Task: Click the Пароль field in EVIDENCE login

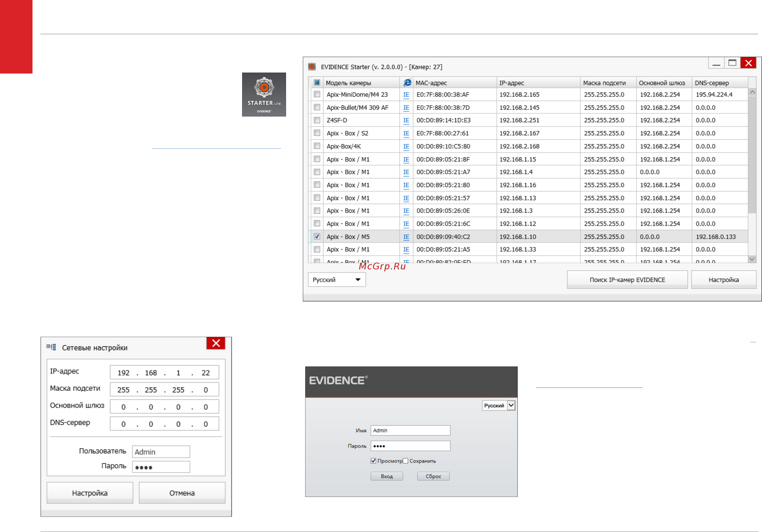Action: coord(411,446)
